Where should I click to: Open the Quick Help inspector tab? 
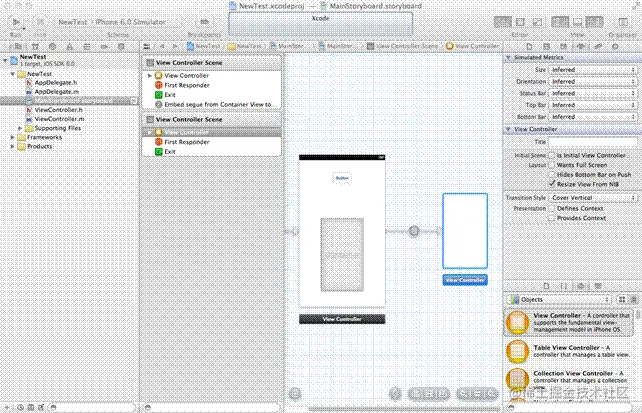click(546, 46)
